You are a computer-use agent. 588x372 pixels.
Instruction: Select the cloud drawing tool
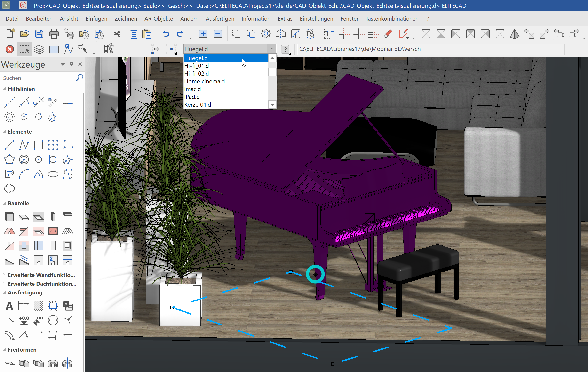(9, 189)
